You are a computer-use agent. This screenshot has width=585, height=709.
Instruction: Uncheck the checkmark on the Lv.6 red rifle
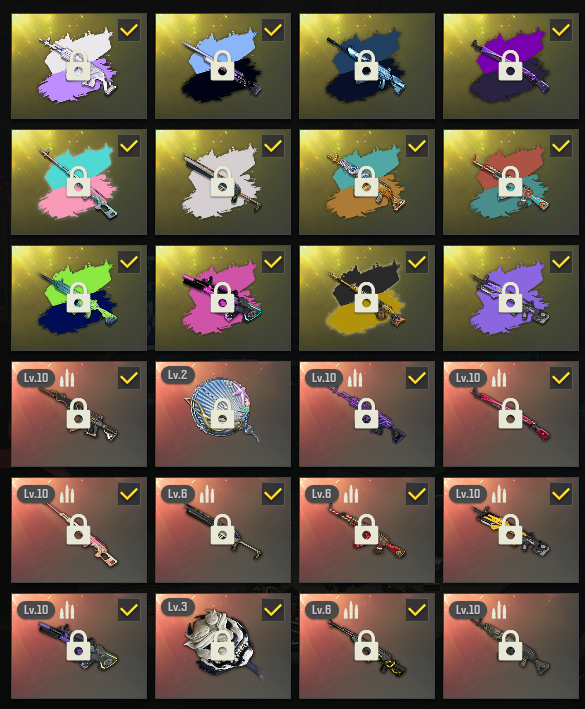coord(417,494)
